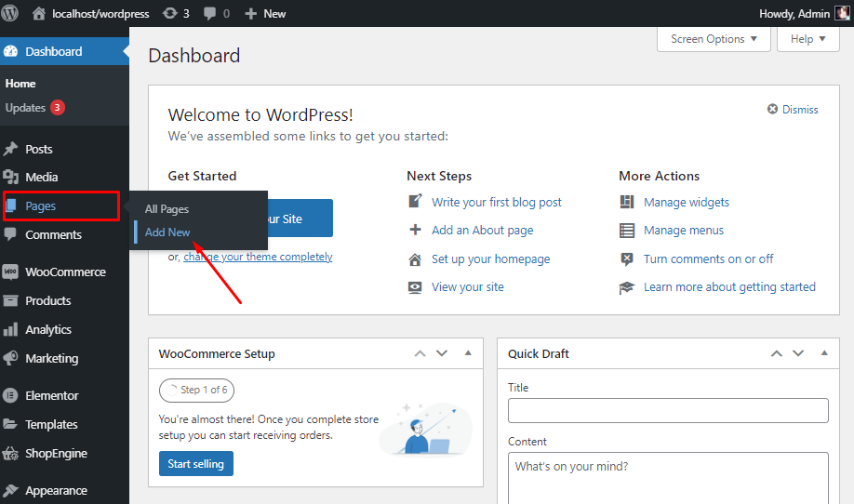
Task: Click Turn comments on or off link
Action: pos(708,259)
